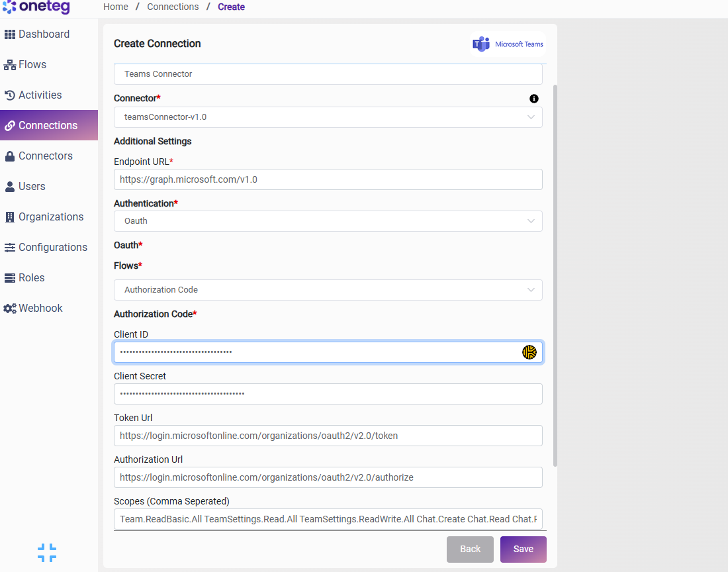Viewport: 728px width, 572px height.
Task: Click the form's vertical scrollbar
Action: coord(555,276)
